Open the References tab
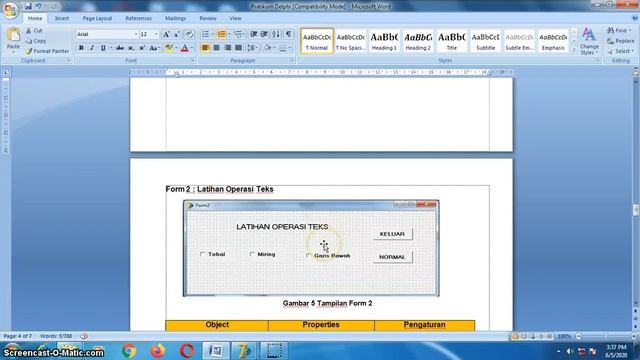The width and height of the screenshot is (640, 360). 138,18
